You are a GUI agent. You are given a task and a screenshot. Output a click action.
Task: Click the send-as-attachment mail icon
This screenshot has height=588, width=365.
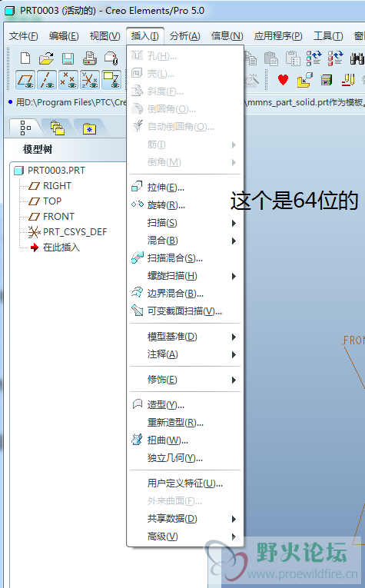pos(111,58)
